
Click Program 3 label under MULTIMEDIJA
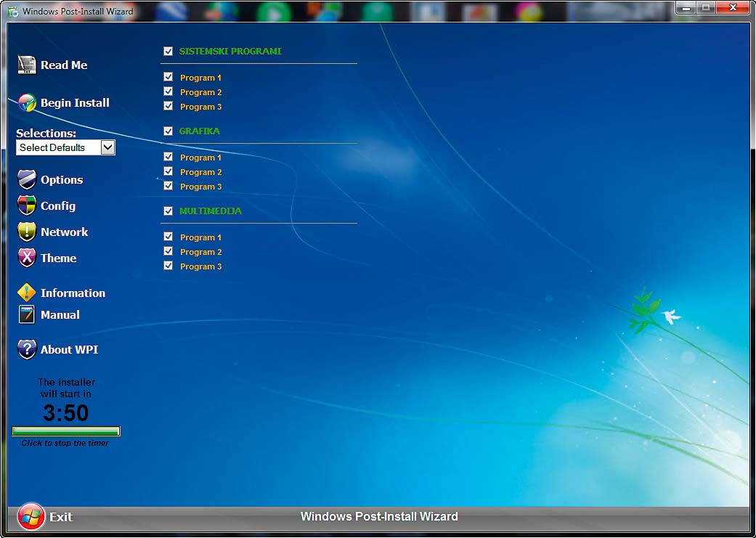pyautogui.click(x=200, y=266)
